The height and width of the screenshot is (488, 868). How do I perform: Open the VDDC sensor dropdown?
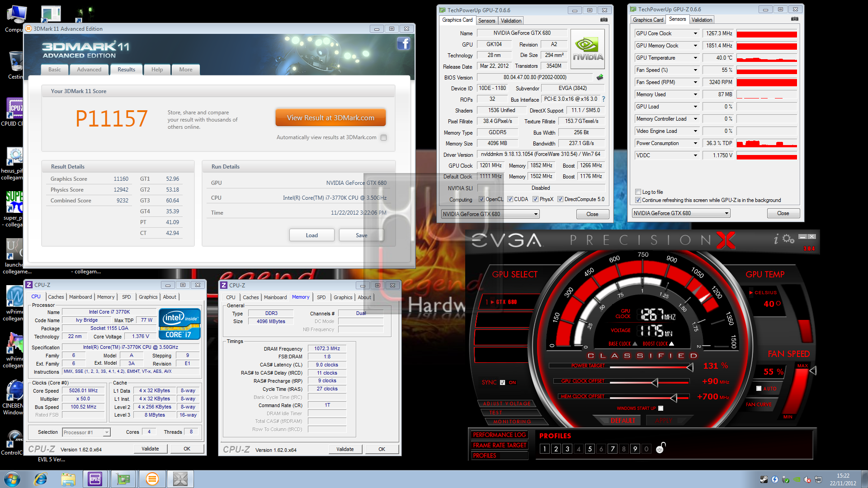695,155
